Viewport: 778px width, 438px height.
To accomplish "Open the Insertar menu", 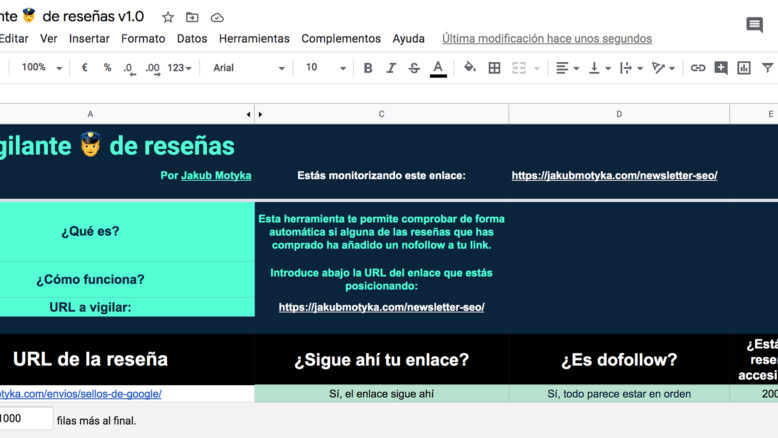I will 89,39.
